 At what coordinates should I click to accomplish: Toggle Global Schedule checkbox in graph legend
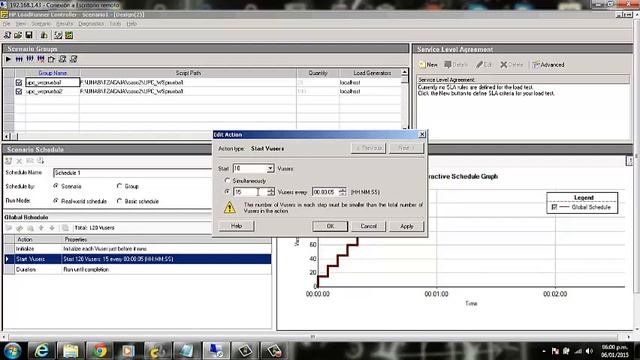pyautogui.click(x=554, y=207)
